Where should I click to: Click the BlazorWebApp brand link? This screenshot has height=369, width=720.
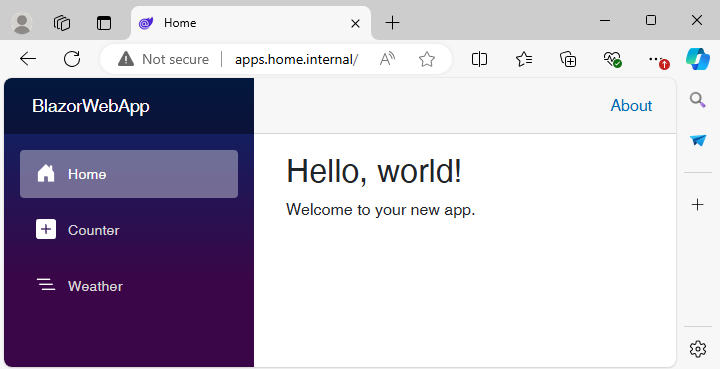(91, 106)
